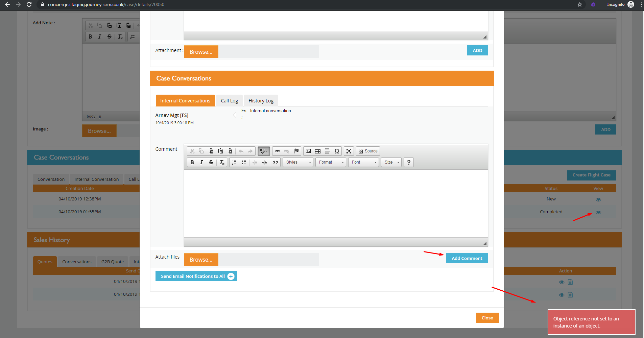
Task: Click Browse next to Attachment
Action: [x=201, y=52]
